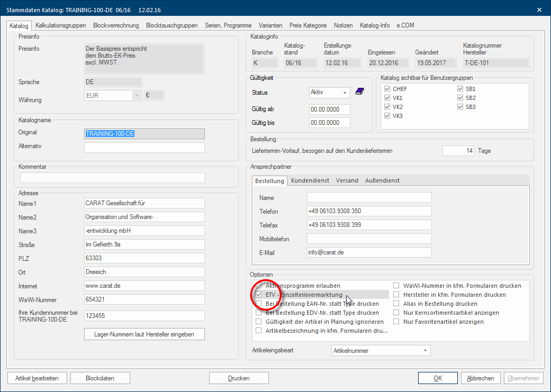Click the Artikel bearbeiten button

37,378
